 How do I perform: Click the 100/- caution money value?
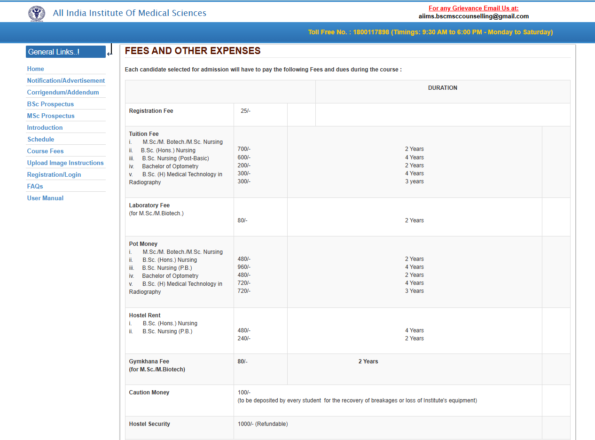pyautogui.click(x=244, y=392)
